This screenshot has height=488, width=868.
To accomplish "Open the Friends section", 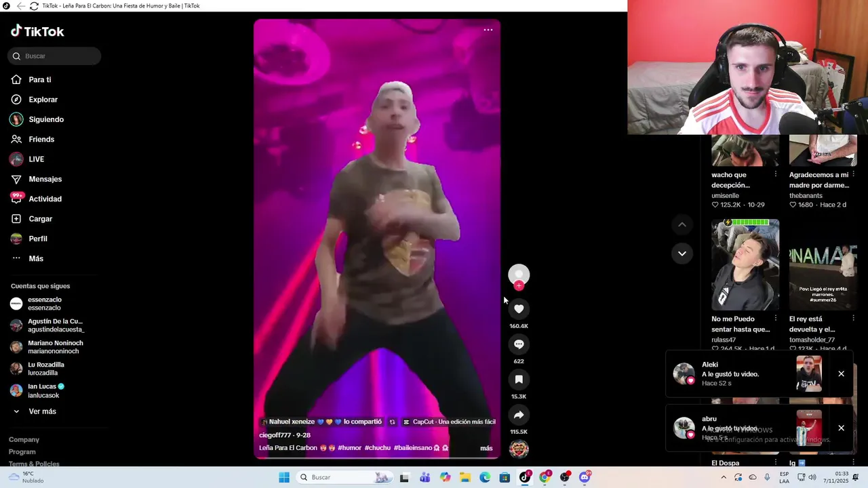I will point(41,140).
